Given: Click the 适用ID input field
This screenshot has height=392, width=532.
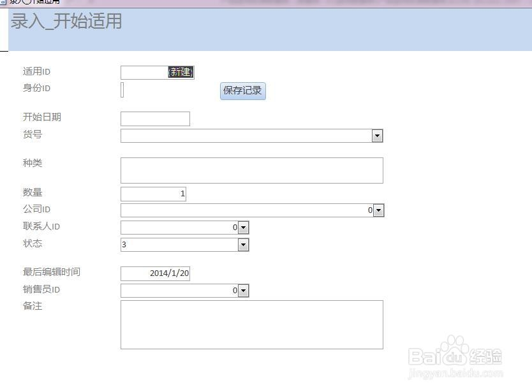Looking at the screenshot, I should pyautogui.click(x=158, y=72).
